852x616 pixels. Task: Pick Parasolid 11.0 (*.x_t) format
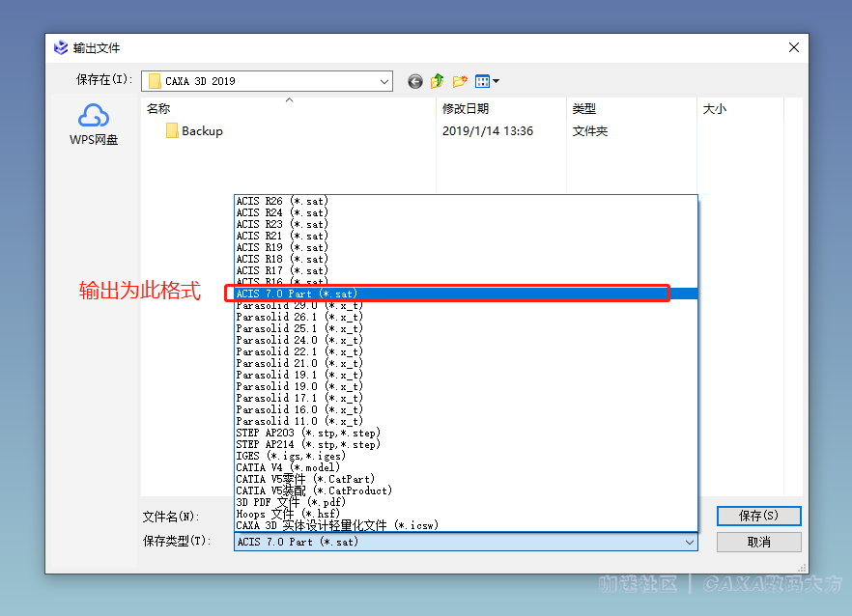click(466, 421)
